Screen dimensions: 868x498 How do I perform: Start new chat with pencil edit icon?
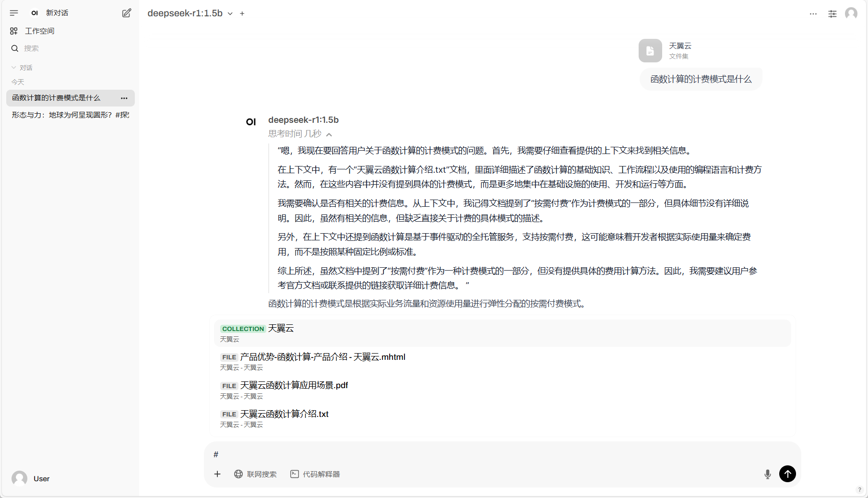coord(126,13)
